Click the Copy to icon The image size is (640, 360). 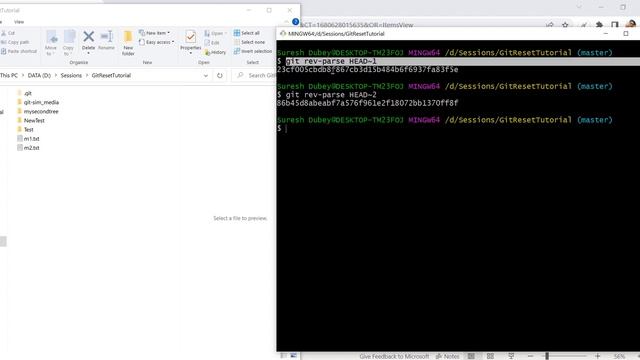point(69,37)
